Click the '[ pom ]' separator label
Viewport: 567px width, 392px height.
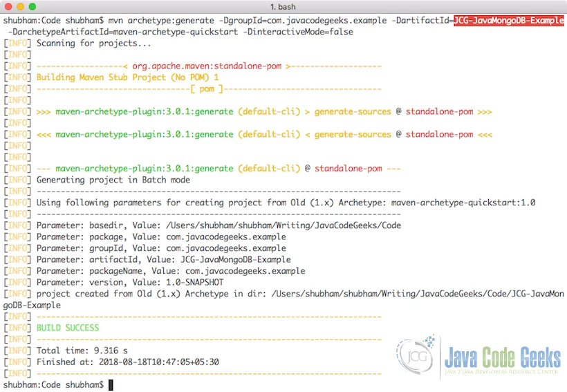pyautogui.click(x=207, y=89)
